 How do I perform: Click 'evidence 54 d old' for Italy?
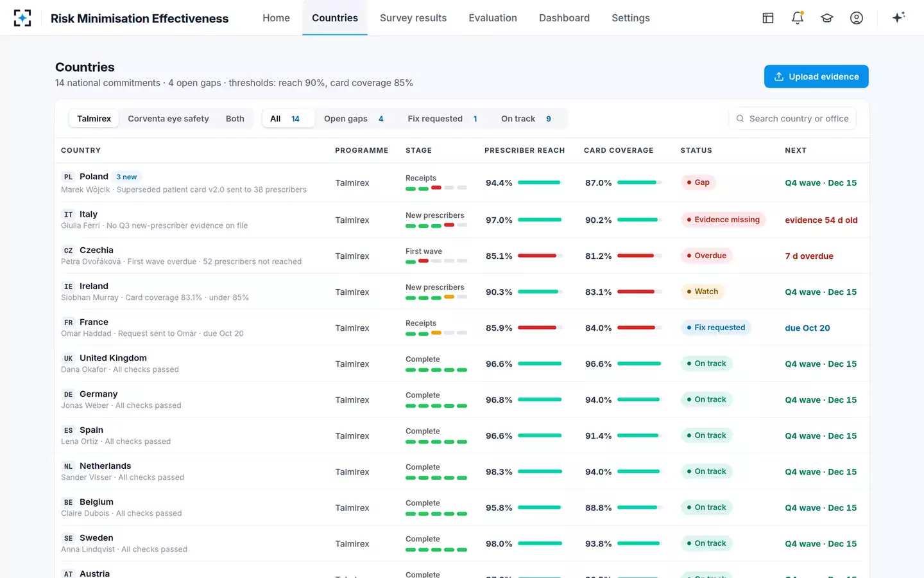(821, 220)
